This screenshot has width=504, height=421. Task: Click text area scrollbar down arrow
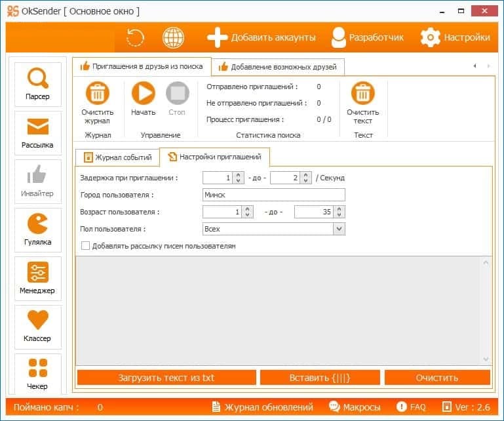click(486, 359)
